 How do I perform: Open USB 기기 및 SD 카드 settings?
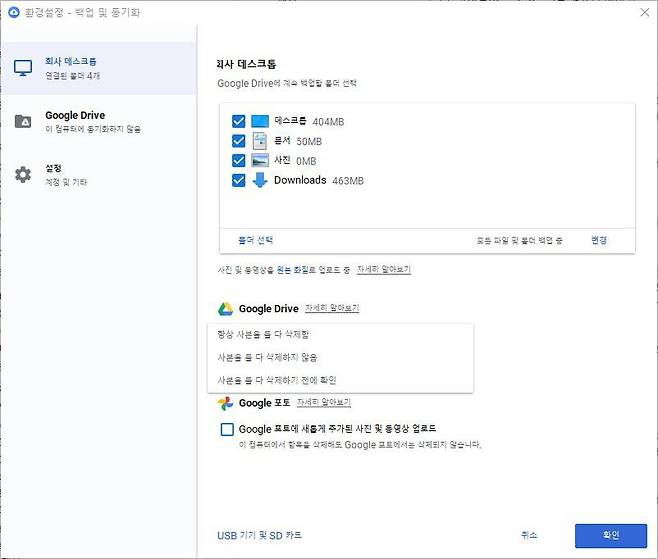click(259, 535)
